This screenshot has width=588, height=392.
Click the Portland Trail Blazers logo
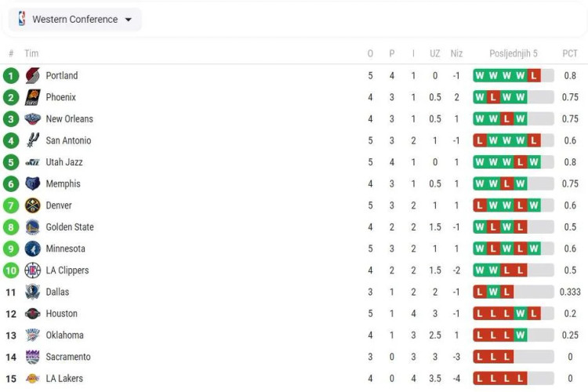33,76
